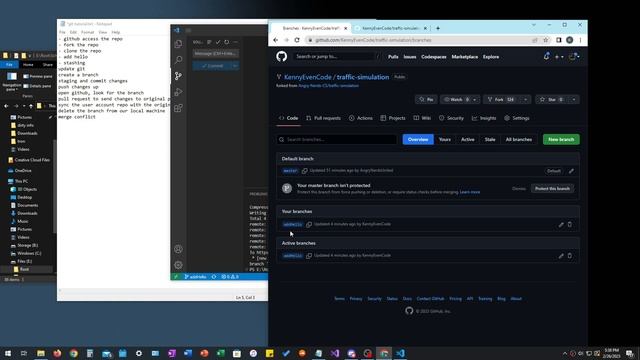This screenshot has width=640, height=360.
Task: Copy branch name under Active branches
Action: point(309,256)
